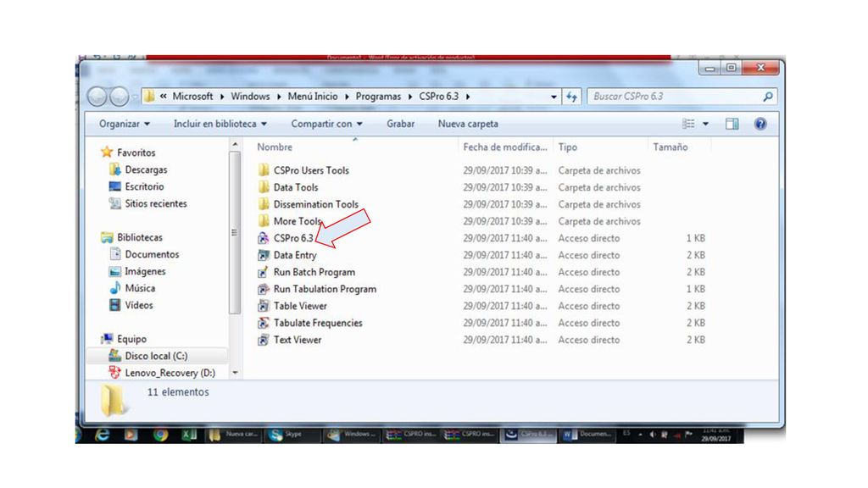Select the CSPro Users Tools folder icon
The height and width of the screenshot is (488, 868).
(264, 170)
